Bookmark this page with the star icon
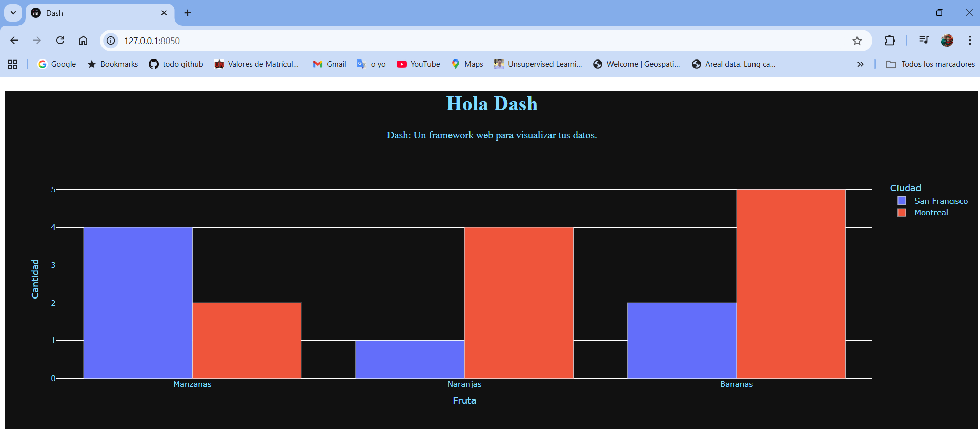This screenshot has width=980, height=437. pos(857,41)
